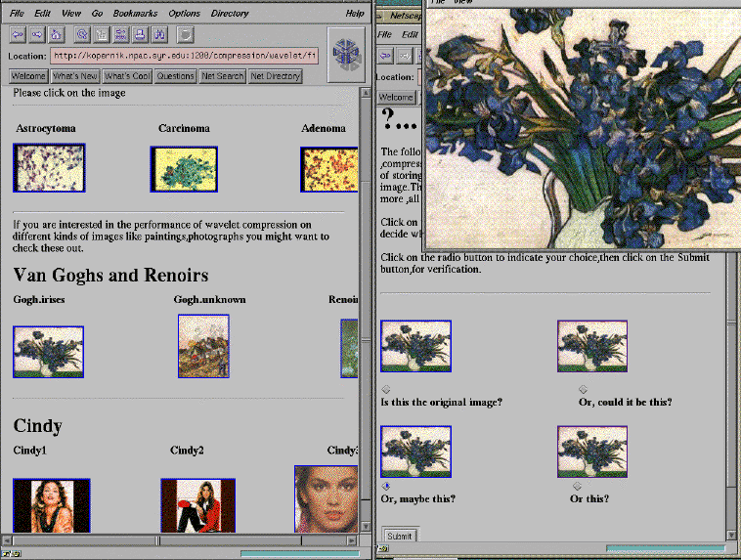Click the Stop loading icon
Screen dimensions: 741x560
pyautogui.click(x=186, y=34)
